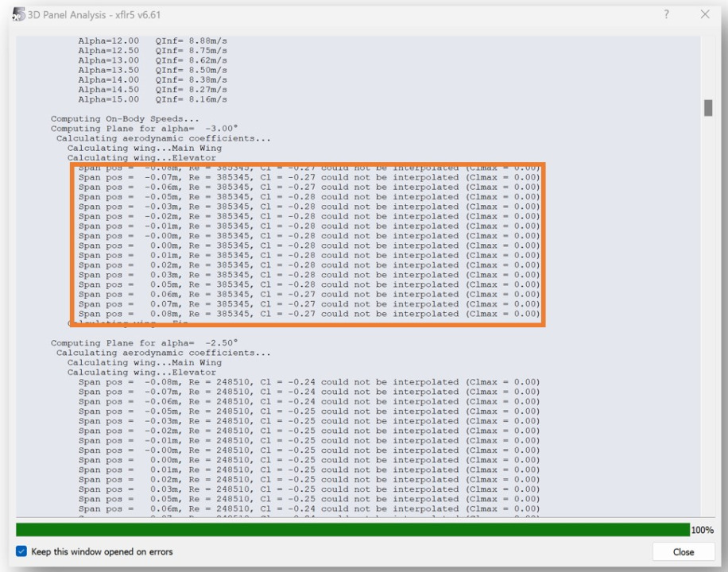Click the question mark help button
The image size is (728, 572).
[x=666, y=14]
